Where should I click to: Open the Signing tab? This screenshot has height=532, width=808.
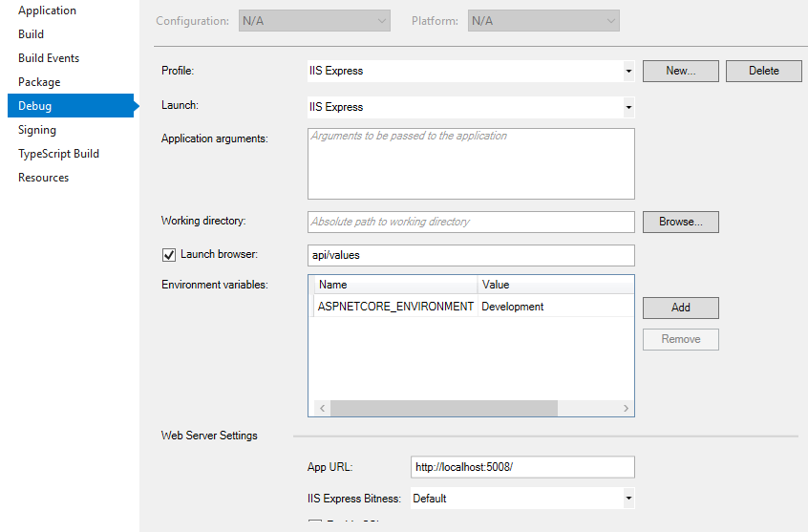[x=37, y=130]
